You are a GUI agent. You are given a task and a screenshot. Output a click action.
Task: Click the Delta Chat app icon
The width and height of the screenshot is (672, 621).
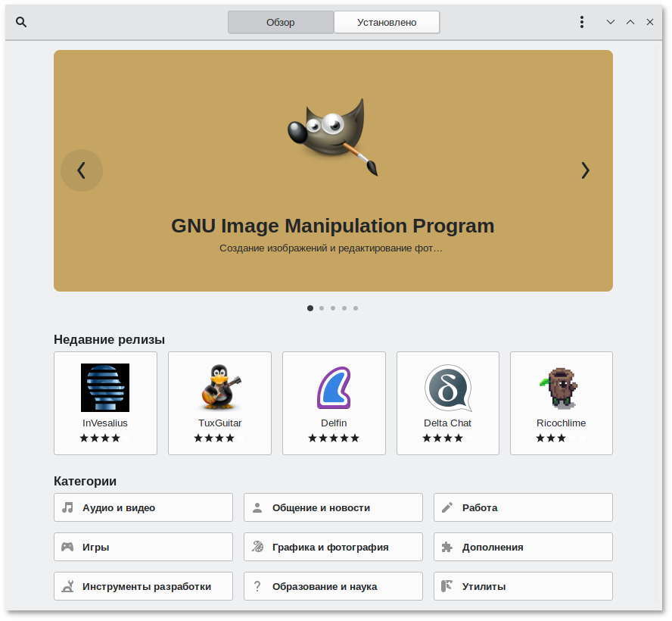(x=448, y=388)
